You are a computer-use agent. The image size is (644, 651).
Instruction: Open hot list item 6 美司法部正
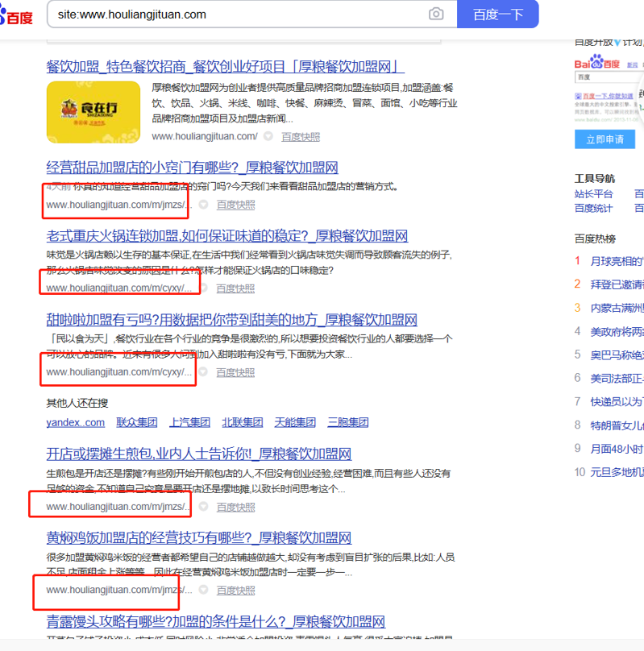tap(617, 378)
